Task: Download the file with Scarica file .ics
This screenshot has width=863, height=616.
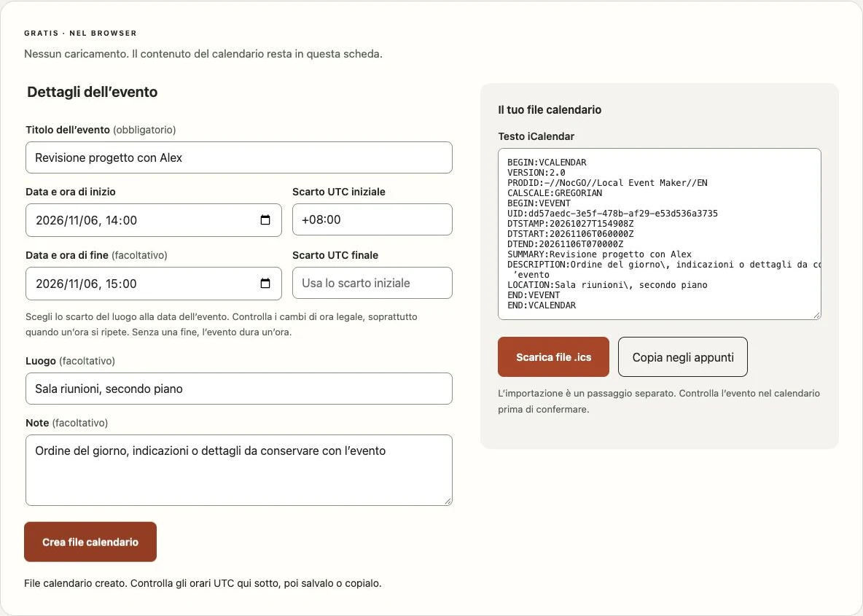Action: pyautogui.click(x=553, y=356)
